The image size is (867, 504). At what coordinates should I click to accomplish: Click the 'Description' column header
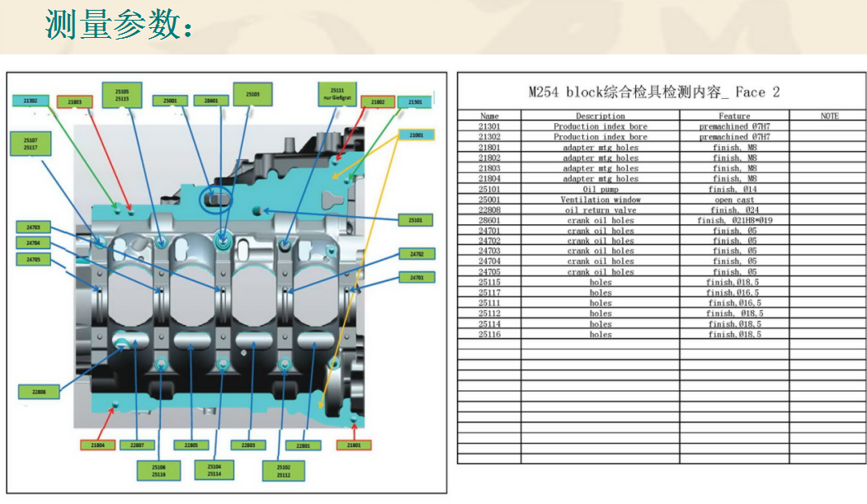[x=600, y=115]
